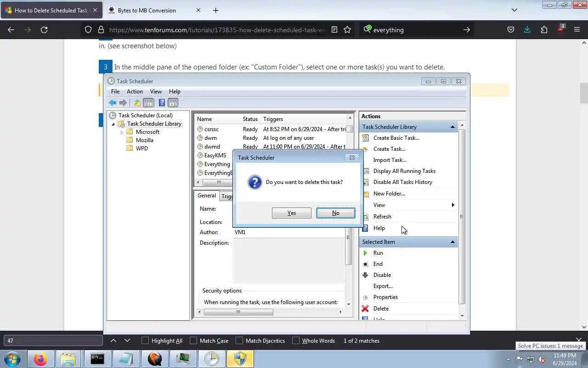This screenshot has width=588, height=368.
Task: Open the View menu in Task Scheduler
Action: pyautogui.click(x=156, y=91)
